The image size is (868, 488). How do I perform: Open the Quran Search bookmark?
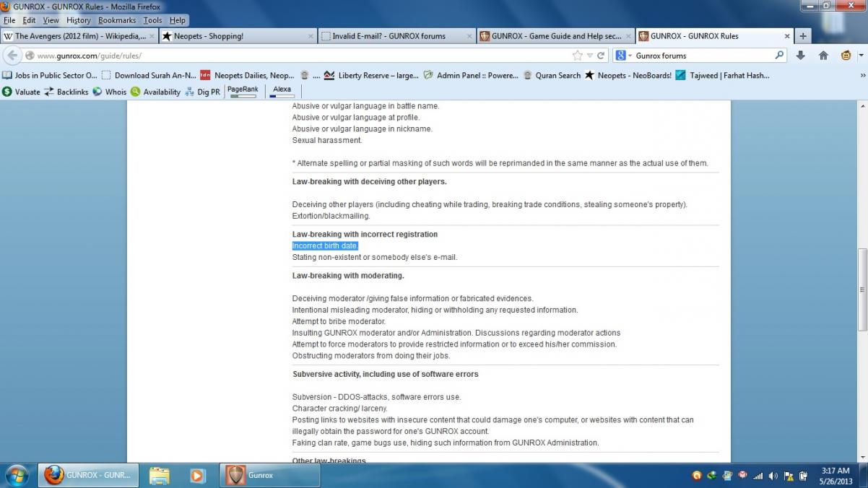pyautogui.click(x=552, y=75)
